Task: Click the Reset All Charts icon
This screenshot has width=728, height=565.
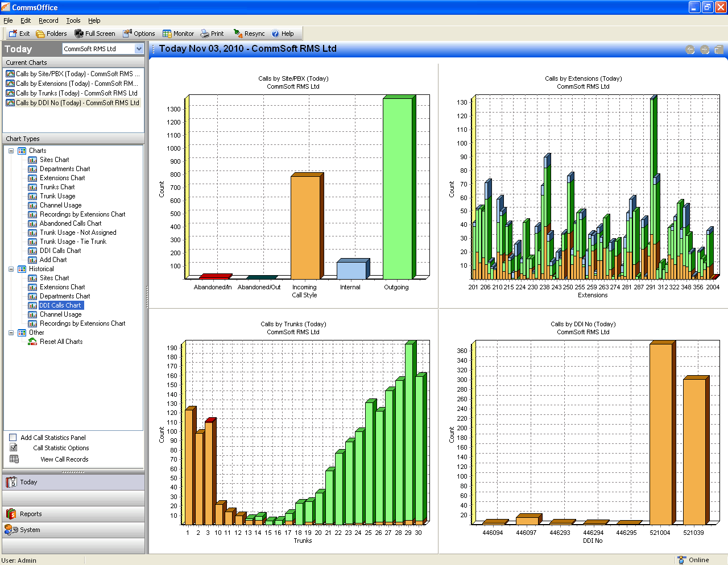Action: [32, 342]
